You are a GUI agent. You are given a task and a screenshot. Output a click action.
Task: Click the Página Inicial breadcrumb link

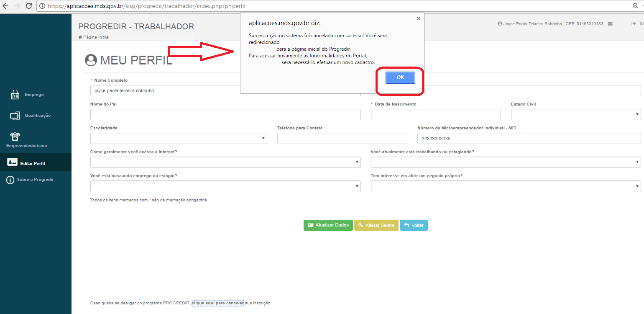pos(96,37)
